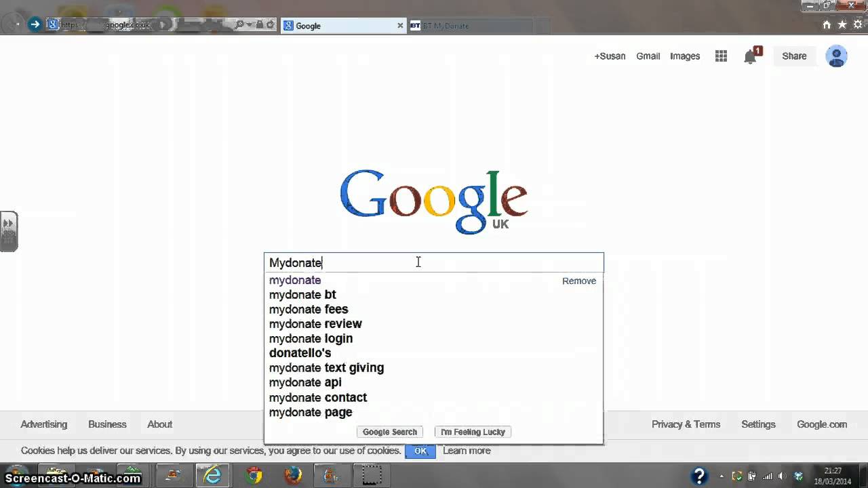This screenshot has height=488, width=868.
Task: Click the network signal icon in tray
Action: 767,476
